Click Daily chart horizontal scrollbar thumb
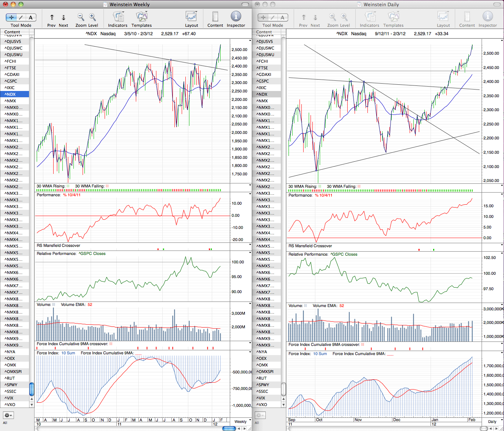 (x=484, y=428)
